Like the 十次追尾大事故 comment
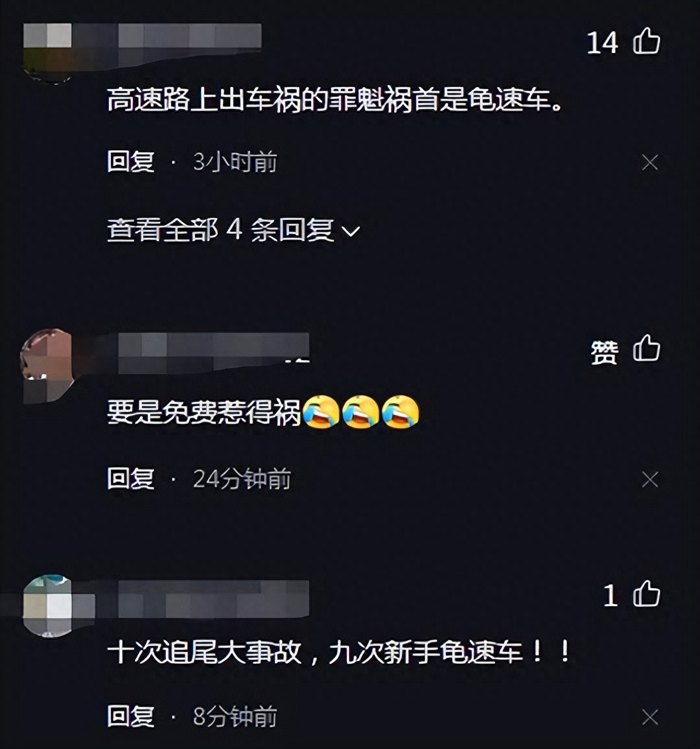This screenshot has height=749, width=700. pos(646,594)
